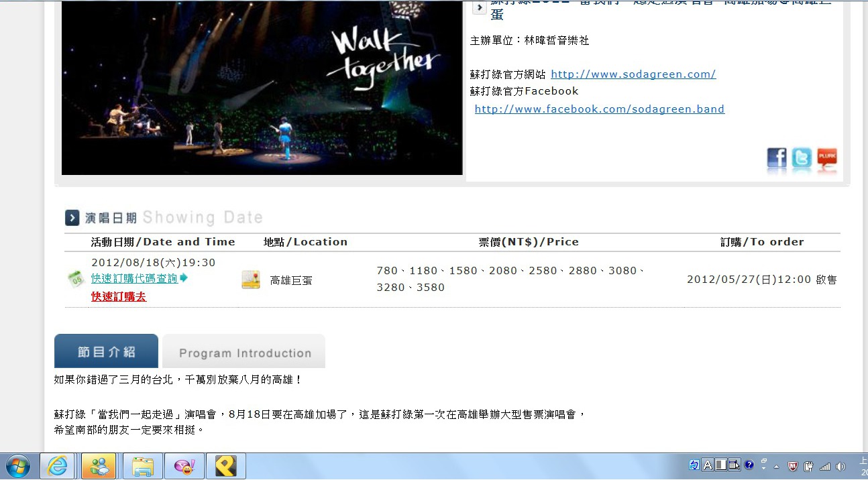This screenshot has height=480, width=868.
Task: Toggle the half/full-width character shape button
Action: [721, 465]
